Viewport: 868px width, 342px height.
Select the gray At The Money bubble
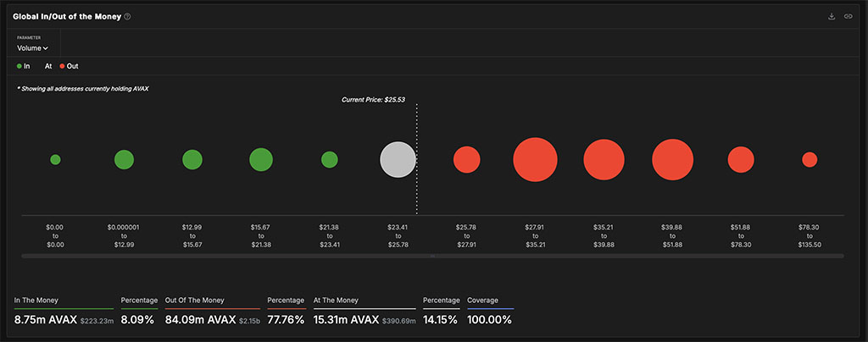(x=398, y=160)
